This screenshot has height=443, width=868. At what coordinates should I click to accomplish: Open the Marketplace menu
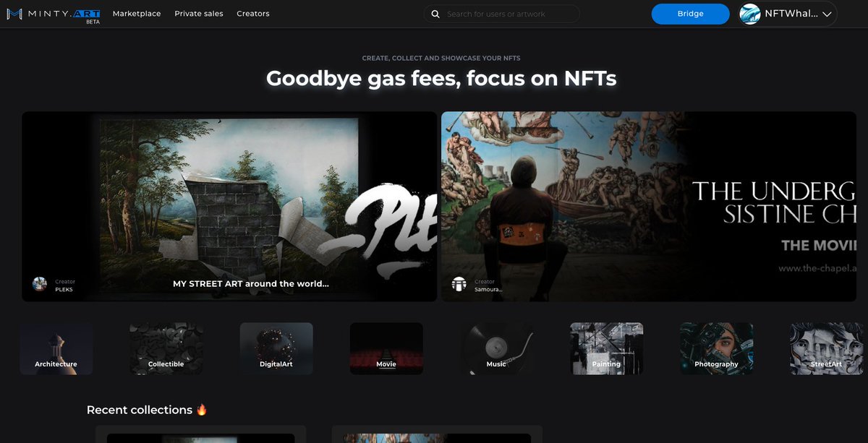point(137,14)
